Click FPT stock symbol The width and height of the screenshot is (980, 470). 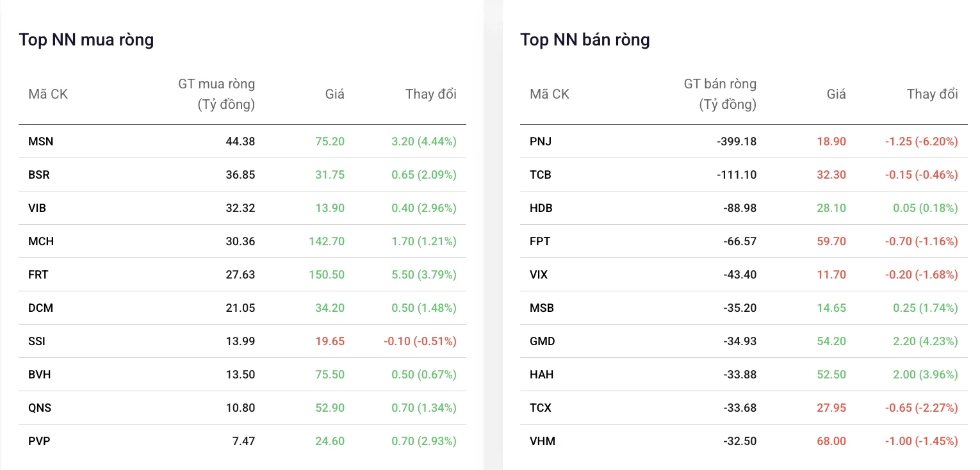pos(540,241)
